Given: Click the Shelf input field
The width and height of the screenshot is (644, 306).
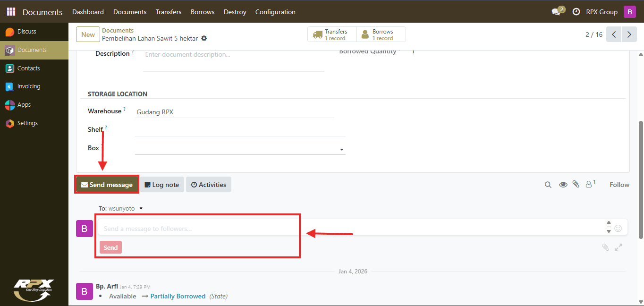Looking at the screenshot, I should 240,129.
